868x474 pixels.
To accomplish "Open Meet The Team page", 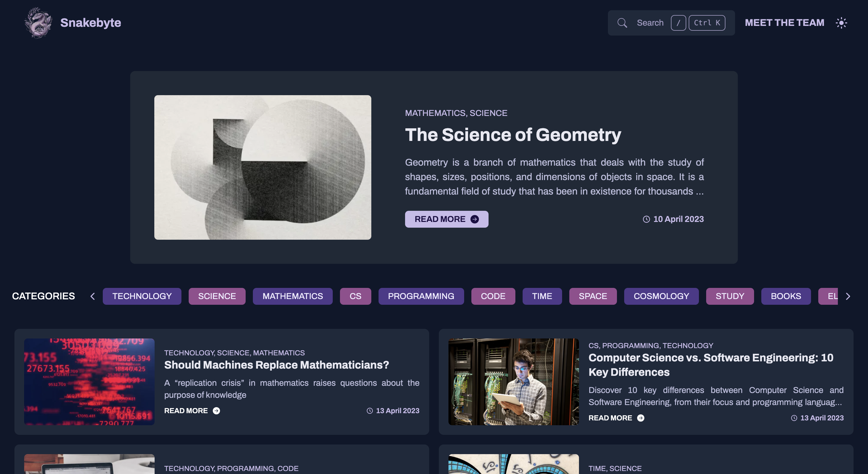I will click(x=785, y=23).
